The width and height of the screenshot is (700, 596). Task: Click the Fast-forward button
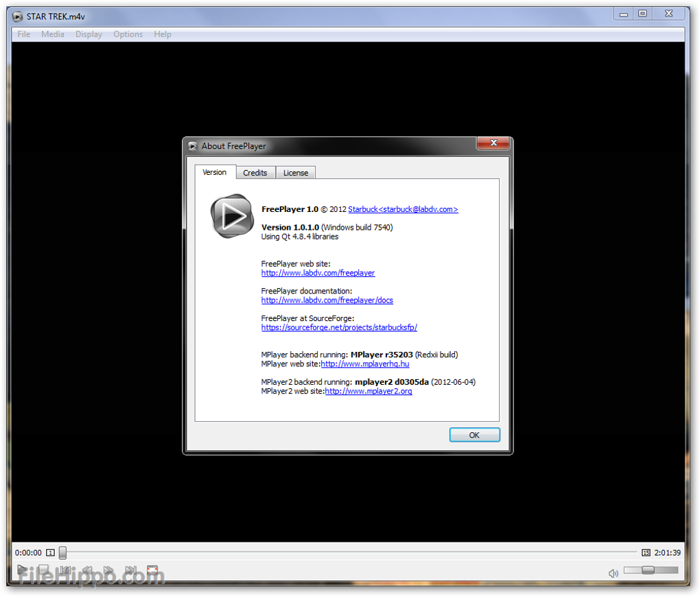point(108,570)
